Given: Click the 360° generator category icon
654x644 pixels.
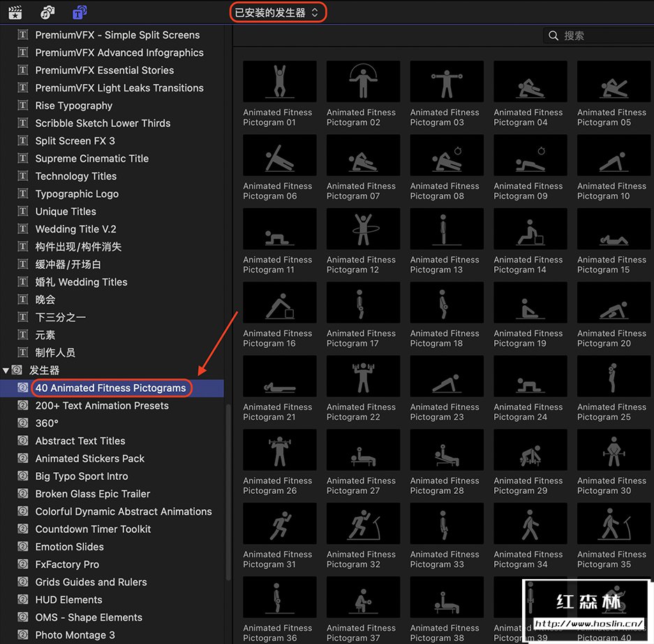Looking at the screenshot, I should (23, 423).
